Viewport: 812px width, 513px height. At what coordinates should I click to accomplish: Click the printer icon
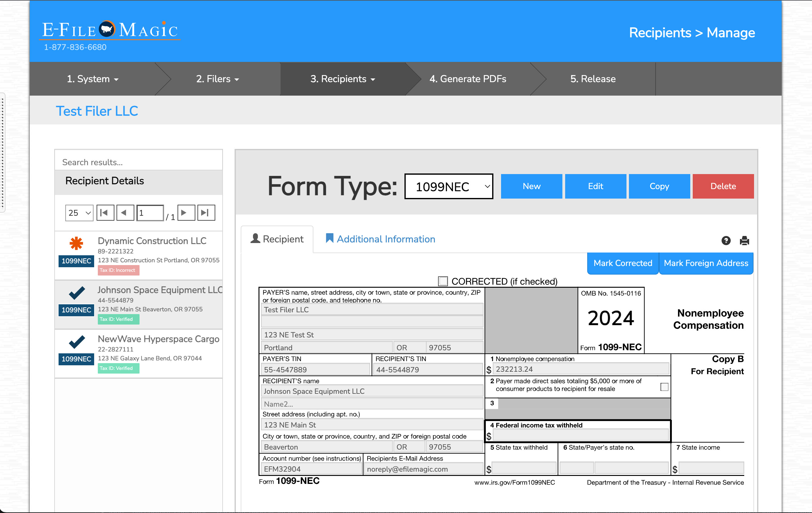click(x=744, y=240)
